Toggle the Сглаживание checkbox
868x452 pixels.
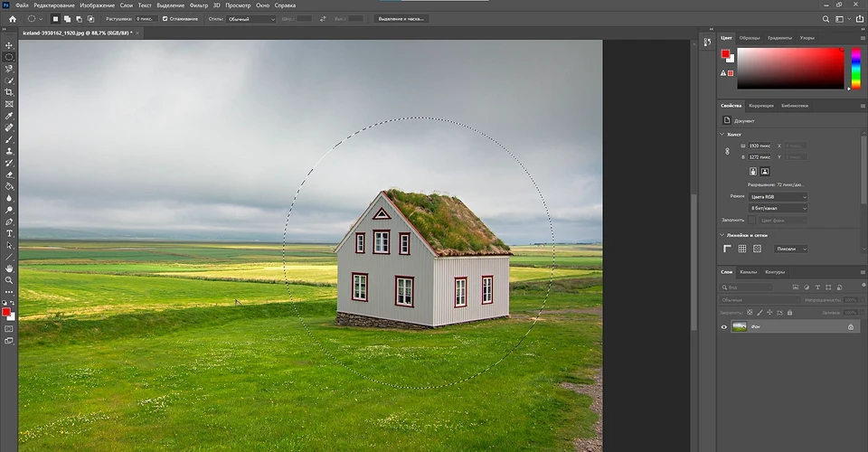[165, 18]
